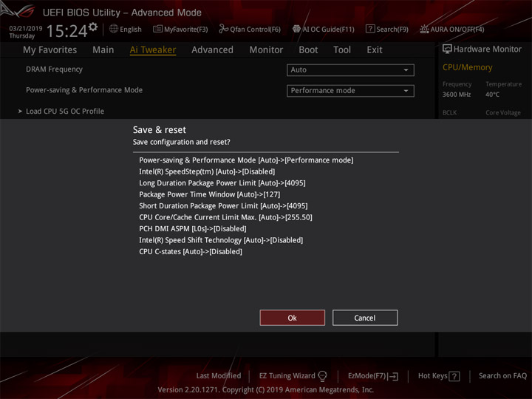
Task: Click the Hot Keys question mark icon
Action: pos(454,376)
